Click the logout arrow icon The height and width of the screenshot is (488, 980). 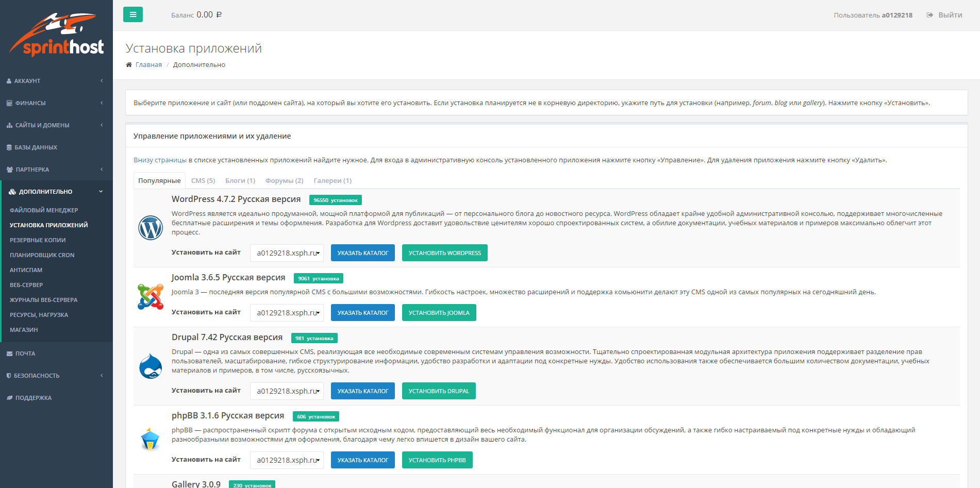pyautogui.click(x=930, y=15)
